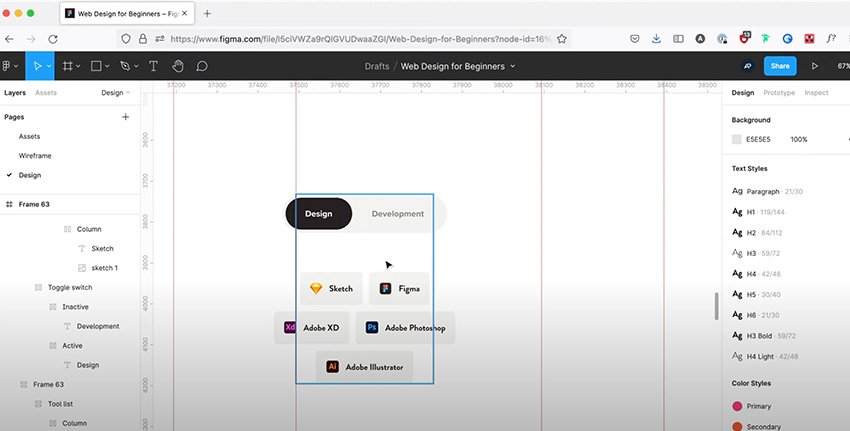Click the background opacity 100% field

point(799,139)
